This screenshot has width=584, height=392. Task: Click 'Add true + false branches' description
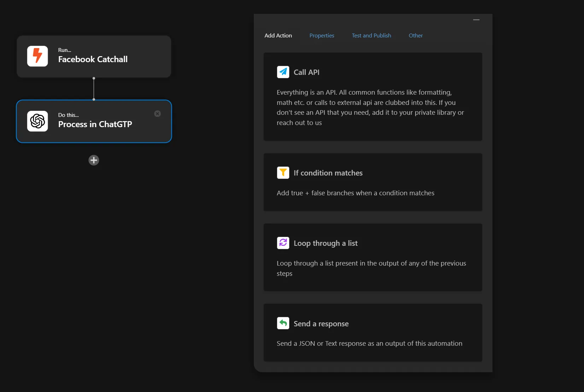(356, 193)
